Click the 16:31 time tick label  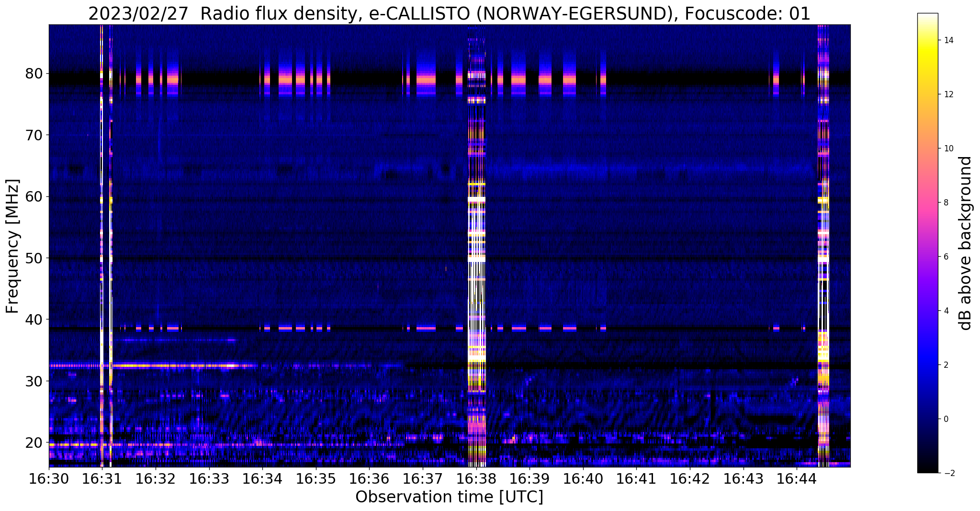(x=102, y=478)
